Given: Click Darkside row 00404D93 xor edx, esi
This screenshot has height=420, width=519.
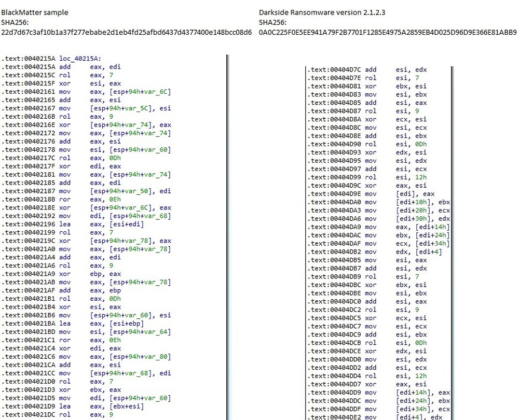Looking at the screenshot, I should click(x=367, y=152).
